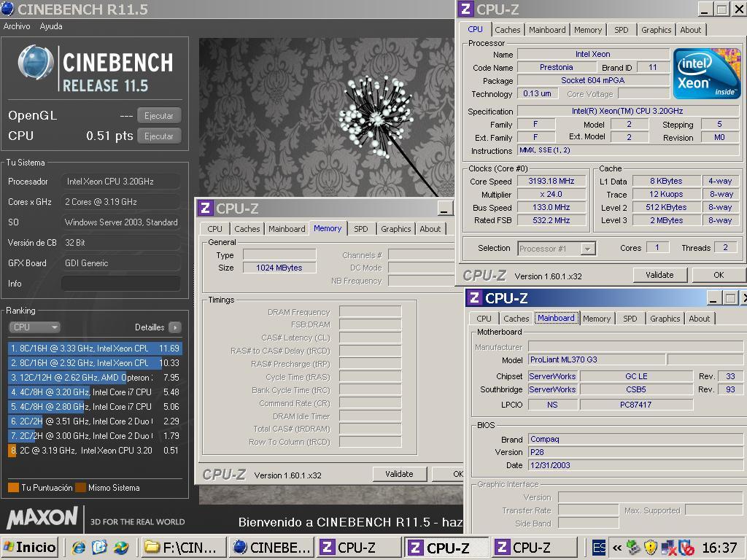
Task: Click the first tray icon after the chevron
Action: (633, 548)
